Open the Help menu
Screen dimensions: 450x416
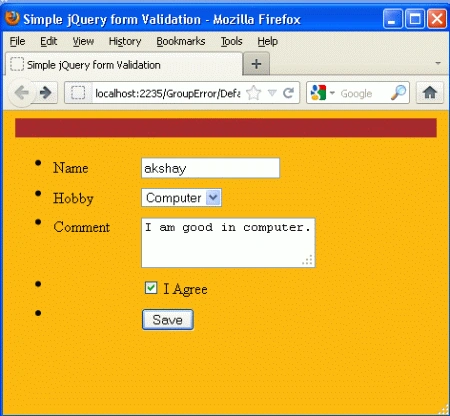pos(267,41)
